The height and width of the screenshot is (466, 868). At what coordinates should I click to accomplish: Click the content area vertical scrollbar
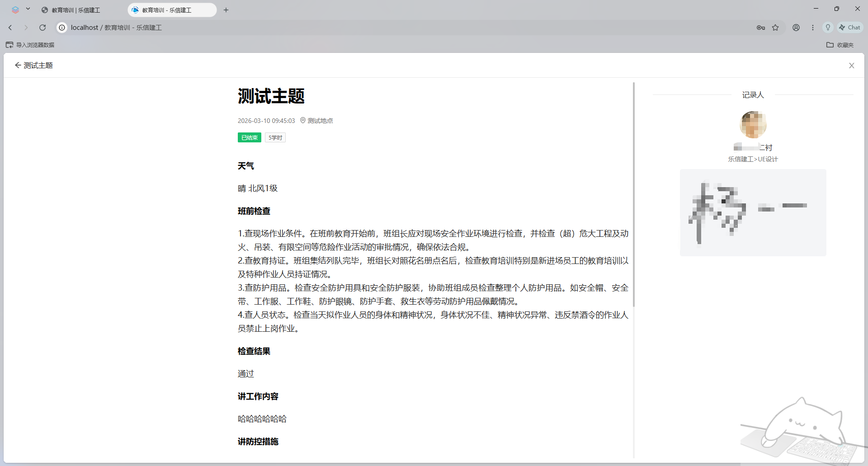pos(634,194)
